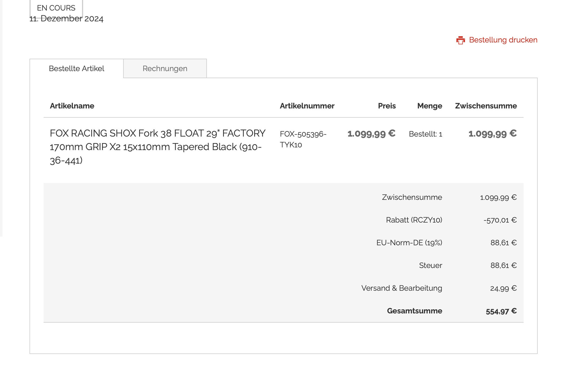588x374 pixels.
Task: Click the red printer icon
Action: click(460, 40)
